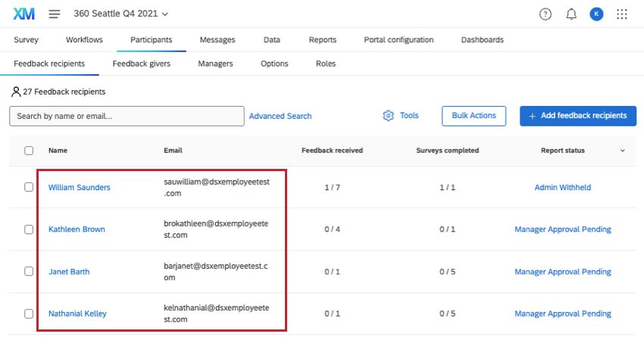This screenshot has width=644, height=337.
Task: Open the help question mark icon
Action: coord(545,14)
